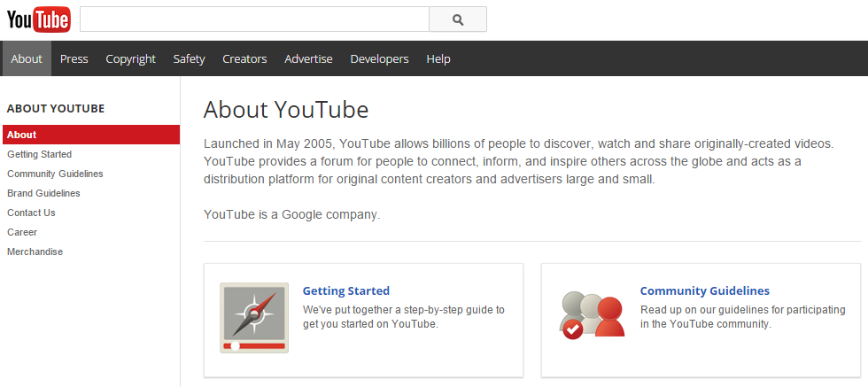Click the ABOUT YOUTUBE sidebar heading
The width and height of the screenshot is (868, 387).
pos(55,109)
